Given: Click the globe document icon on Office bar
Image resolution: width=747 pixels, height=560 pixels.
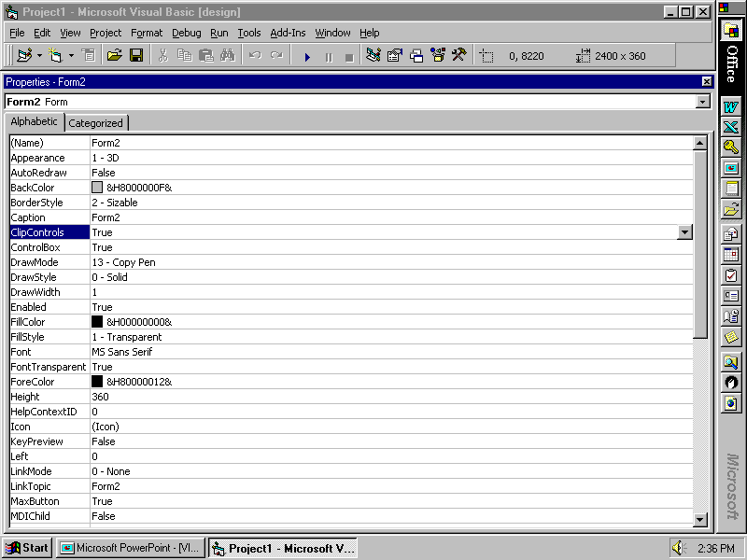Looking at the screenshot, I should [731, 404].
